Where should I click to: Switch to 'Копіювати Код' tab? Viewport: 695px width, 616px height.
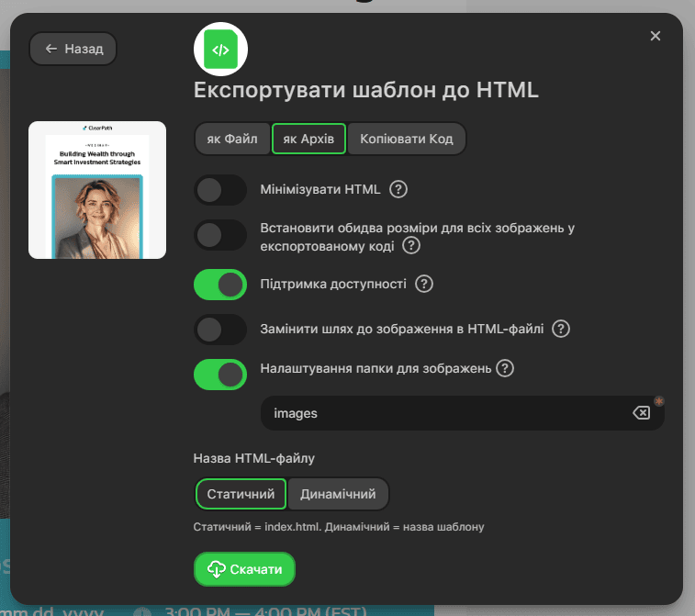(x=407, y=139)
